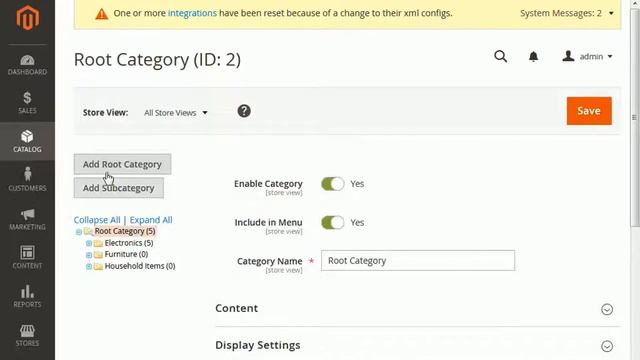The height and width of the screenshot is (360, 640).
Task: Open the Reports sidebar menu
Action: tap(27, 296)
